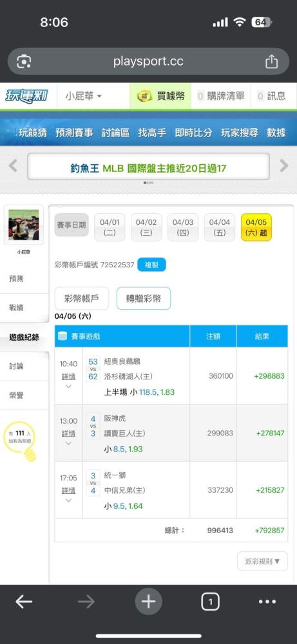
Task: Open a new tab with plus button
Action: pyautogui.click(x=148, y=601)
